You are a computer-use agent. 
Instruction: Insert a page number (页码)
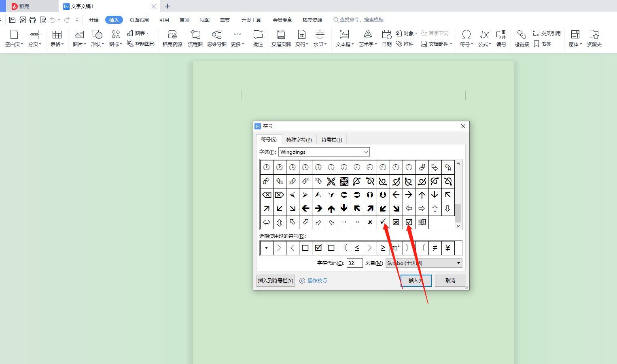[301, 38]
